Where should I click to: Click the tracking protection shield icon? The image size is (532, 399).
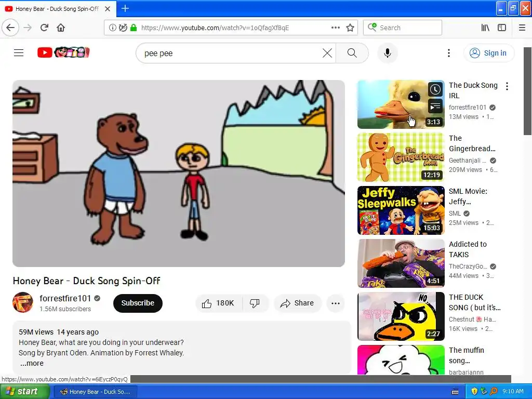click(123, 28)
